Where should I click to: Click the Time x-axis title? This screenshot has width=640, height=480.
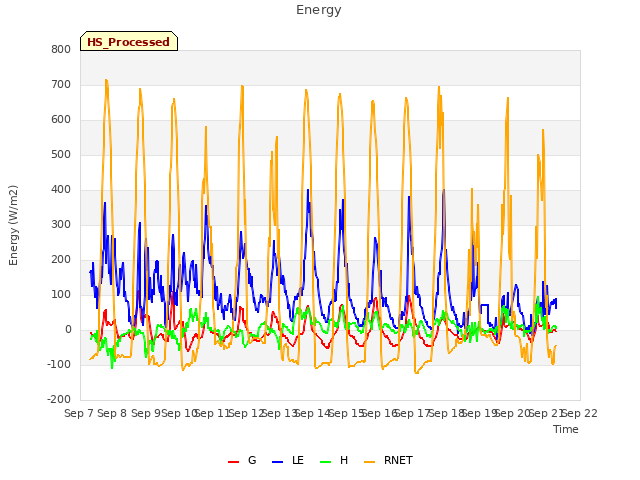click(x=566, y=429)
